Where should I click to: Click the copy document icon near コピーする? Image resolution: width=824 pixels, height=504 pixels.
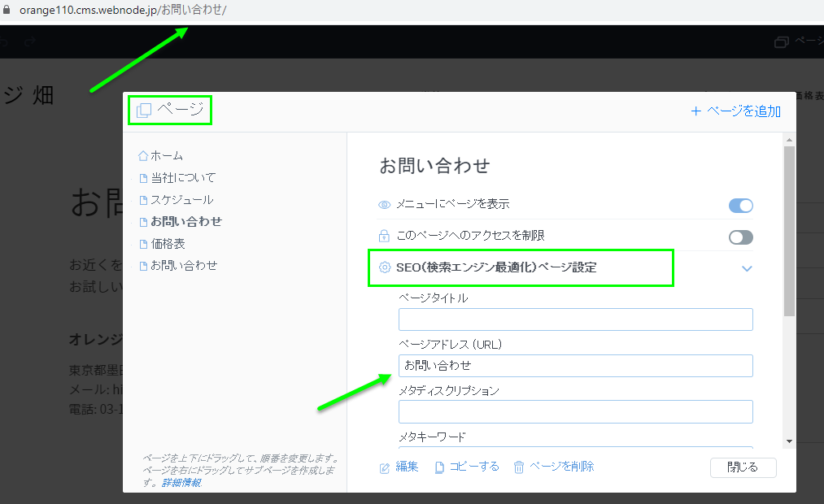point(439,467)
